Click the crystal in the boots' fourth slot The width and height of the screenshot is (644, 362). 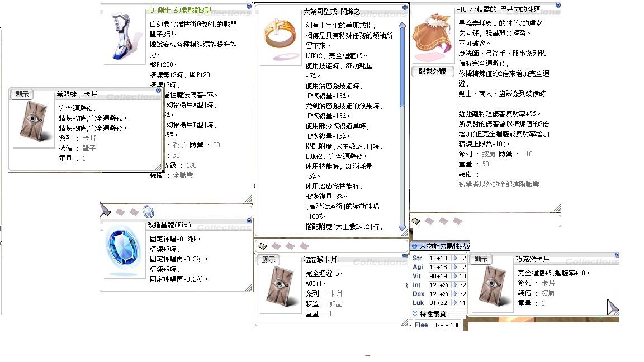tap(148, 211)
